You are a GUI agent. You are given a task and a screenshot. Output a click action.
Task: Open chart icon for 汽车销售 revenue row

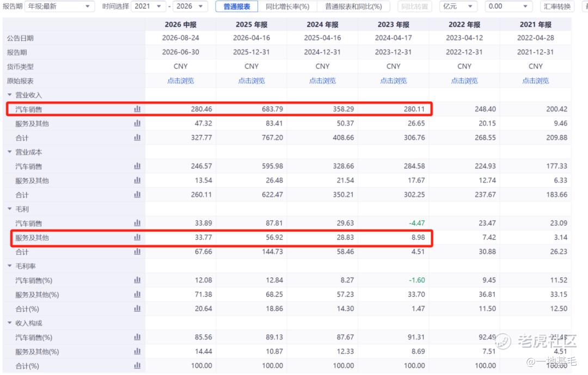pos(137,109)
